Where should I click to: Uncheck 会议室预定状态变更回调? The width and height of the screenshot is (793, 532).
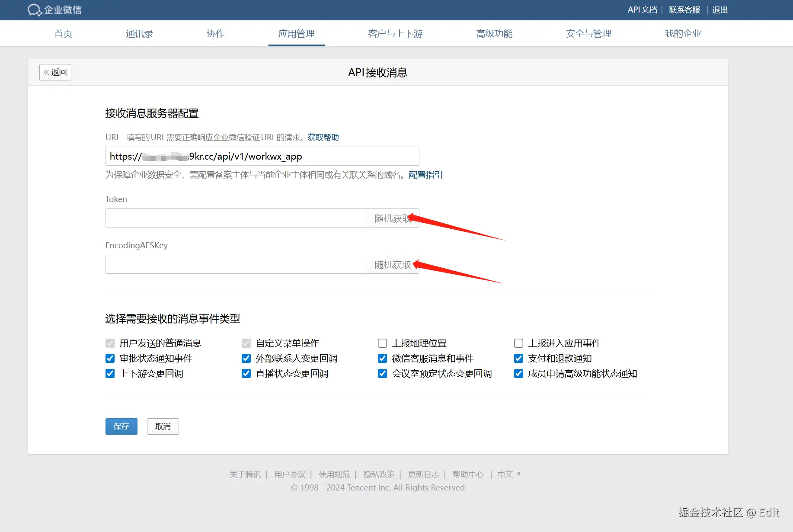point(382,374)
